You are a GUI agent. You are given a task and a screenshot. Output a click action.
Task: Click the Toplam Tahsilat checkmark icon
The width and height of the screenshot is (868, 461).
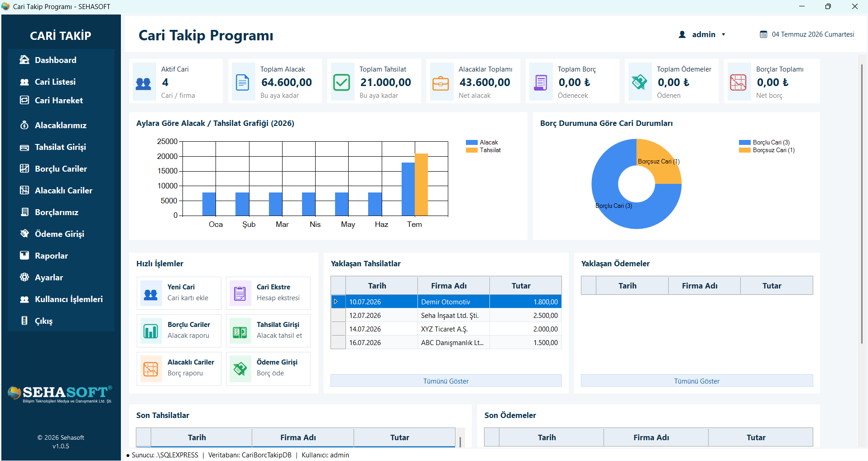[x=342, y=82]
